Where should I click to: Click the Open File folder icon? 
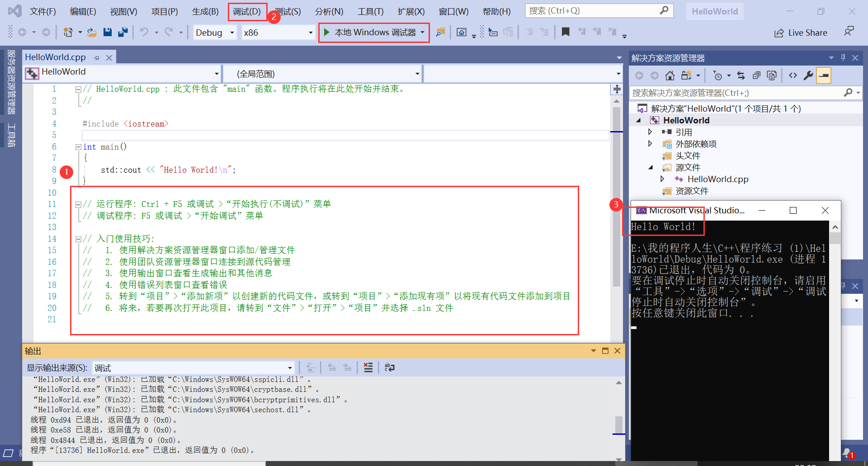[x=92, y=32]
